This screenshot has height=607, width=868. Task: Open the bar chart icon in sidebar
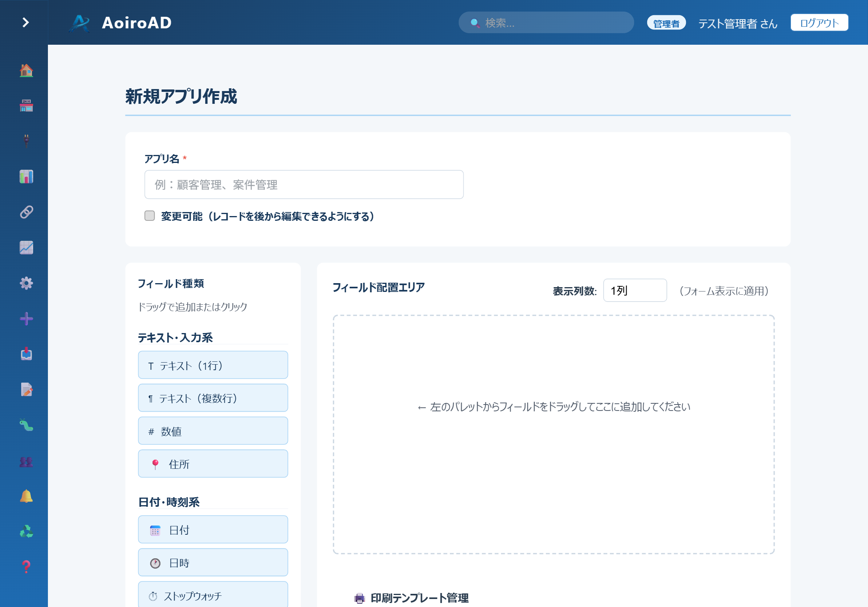coord(26,177)
